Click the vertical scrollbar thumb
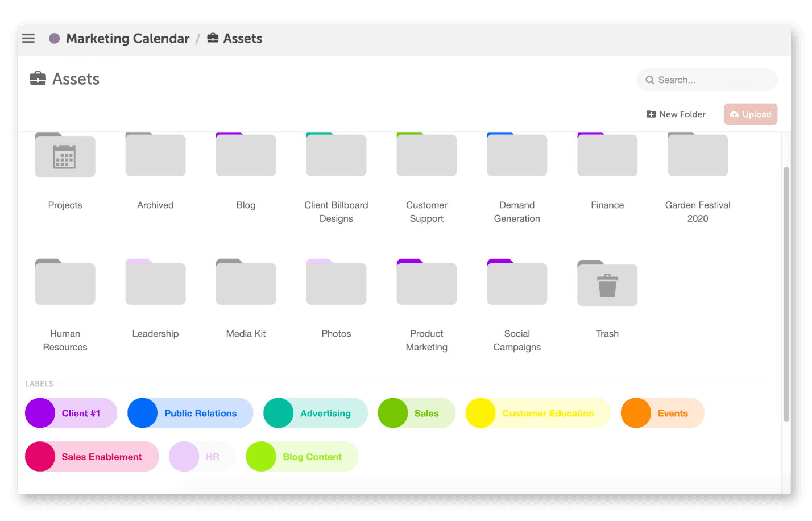Screen dimensions: 812x521 tap(786, 294)
